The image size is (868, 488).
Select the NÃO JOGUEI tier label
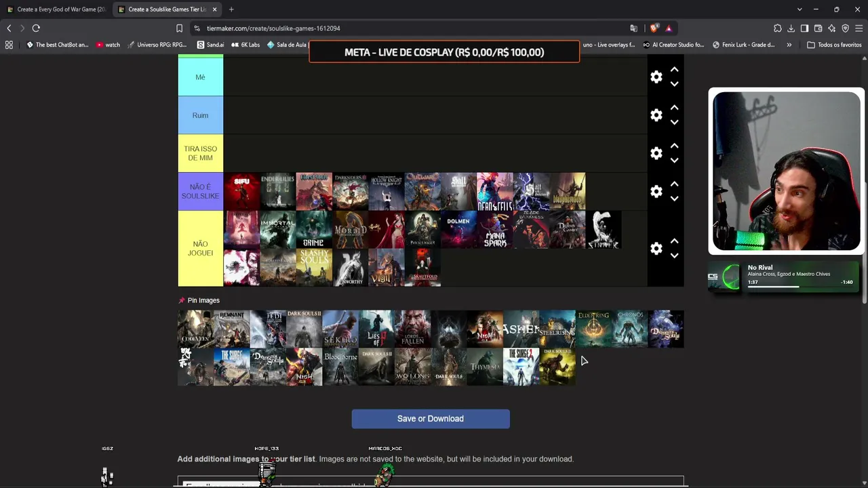[x=200, y=249]
